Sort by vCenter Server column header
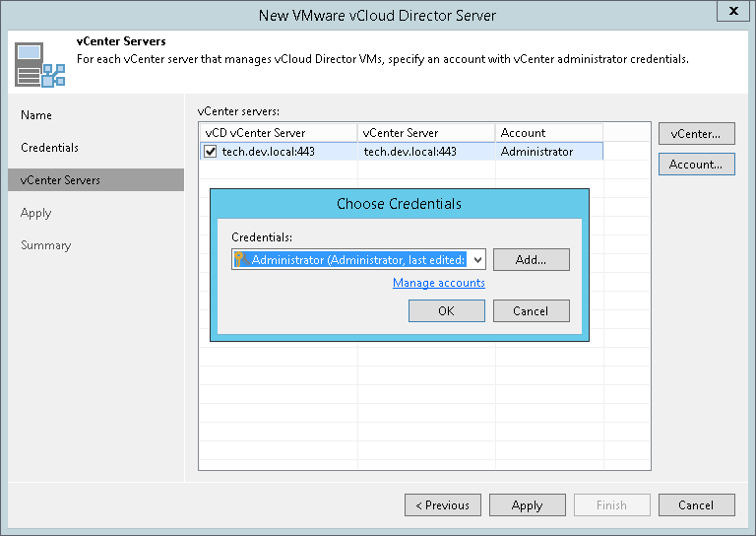The image size is (756, 536). tap(426, 133)
